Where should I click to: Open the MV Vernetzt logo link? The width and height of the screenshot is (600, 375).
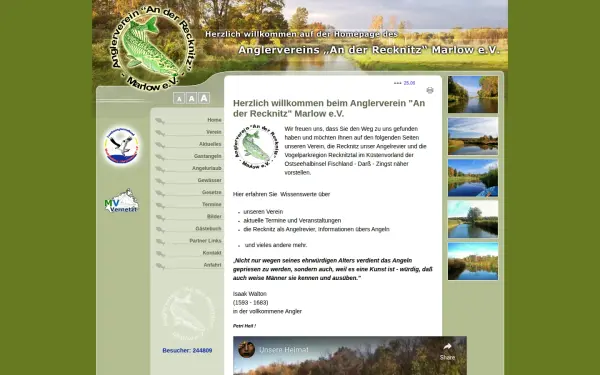(x=122, y=201)
